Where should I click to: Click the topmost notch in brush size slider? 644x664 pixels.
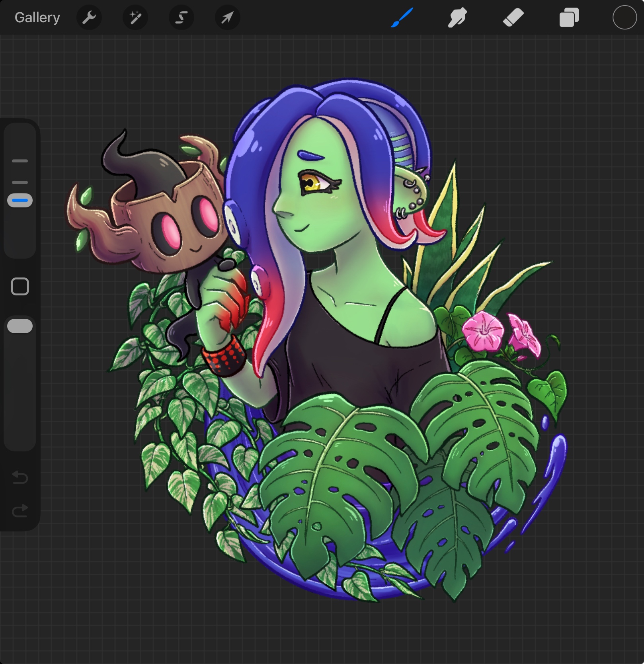click(x=20, y=161)
